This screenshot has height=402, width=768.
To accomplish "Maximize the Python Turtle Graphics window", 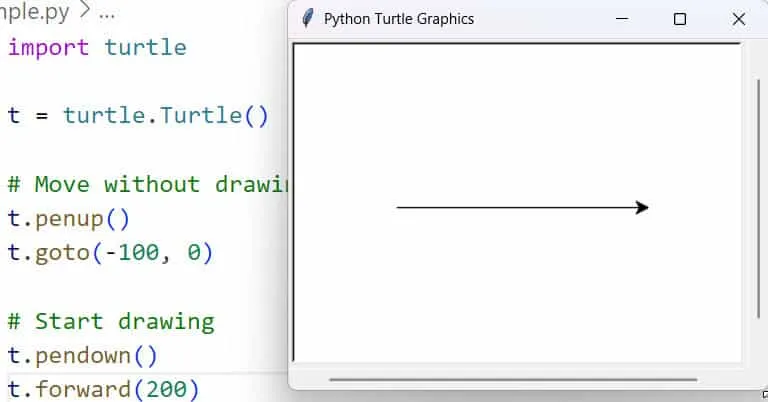I will tap(680, 19).
